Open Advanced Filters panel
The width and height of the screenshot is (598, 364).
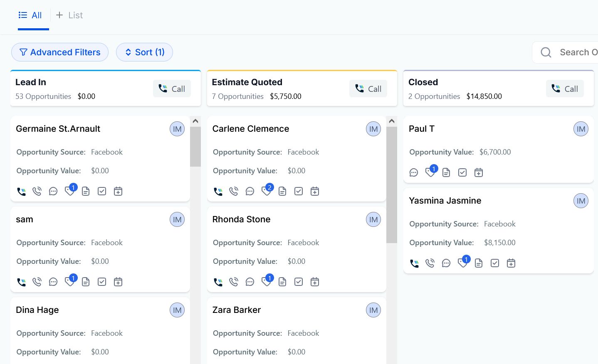pyautogui.click(x=60, y=52)
